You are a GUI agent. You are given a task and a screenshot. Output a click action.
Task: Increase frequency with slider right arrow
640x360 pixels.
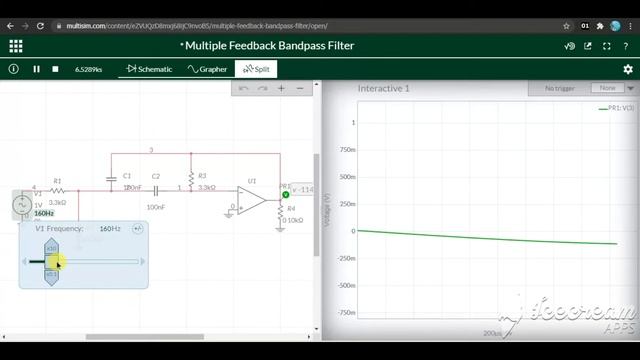coord(142,261)
